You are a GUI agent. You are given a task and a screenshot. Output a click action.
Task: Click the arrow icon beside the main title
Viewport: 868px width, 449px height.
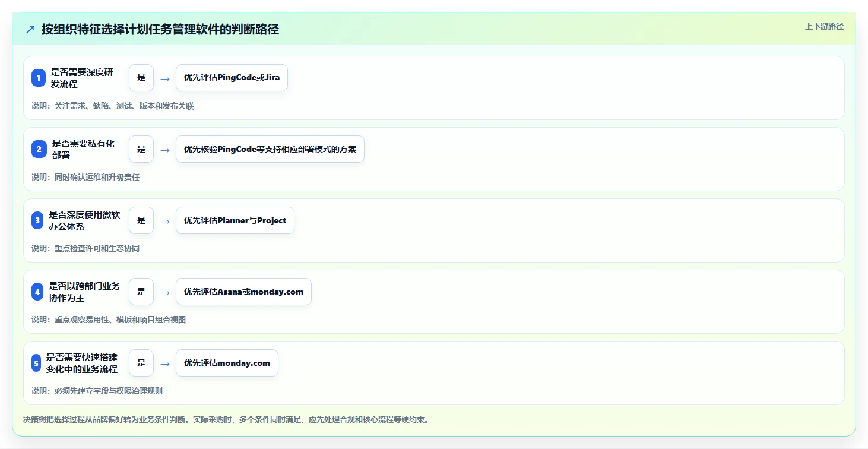click(30, 29)
